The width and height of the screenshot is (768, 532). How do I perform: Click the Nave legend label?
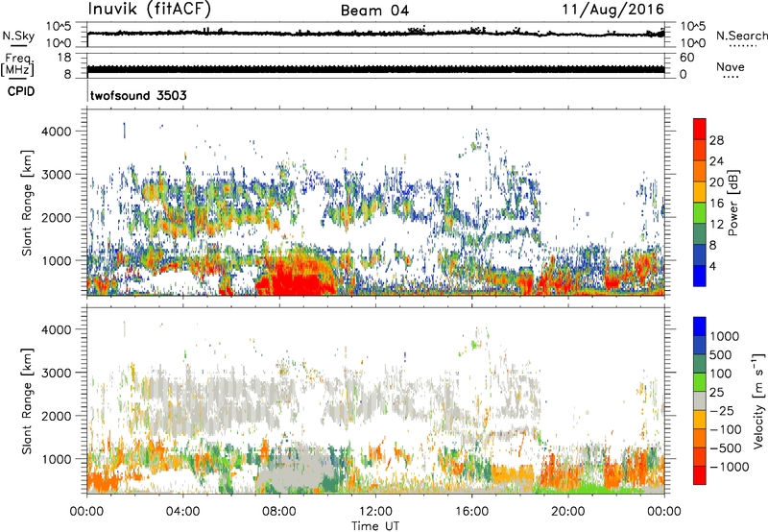coord(730,67)
